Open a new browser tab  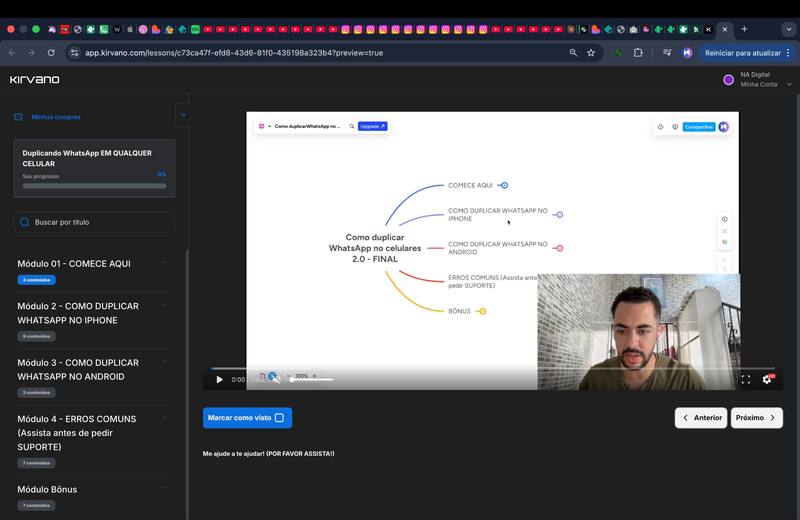(744, 29)
